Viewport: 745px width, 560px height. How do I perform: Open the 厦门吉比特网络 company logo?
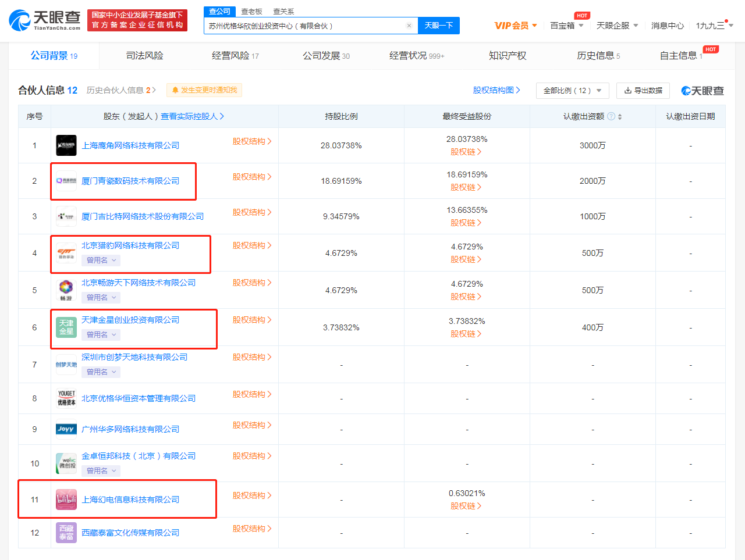coord(66,216)
